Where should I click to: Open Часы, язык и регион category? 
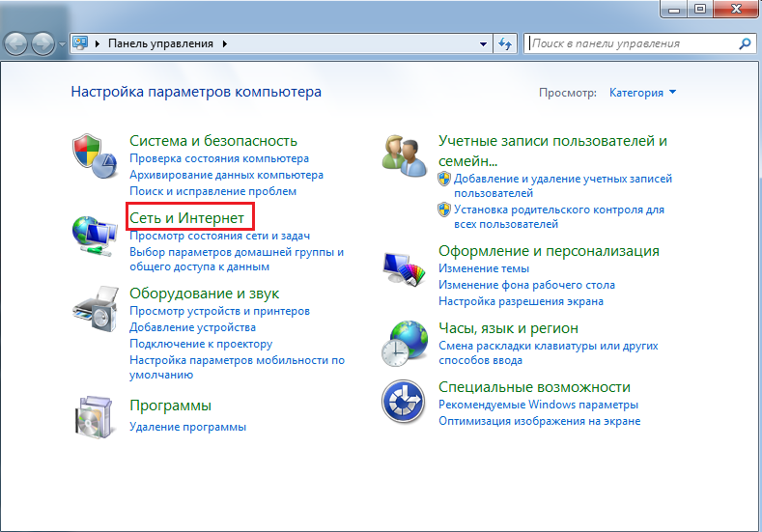click(508, 328)
